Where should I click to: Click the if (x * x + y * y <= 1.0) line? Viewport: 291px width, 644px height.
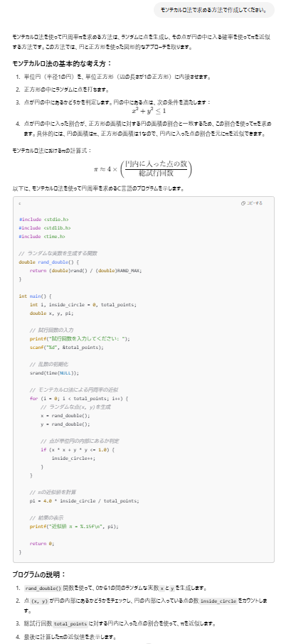tap(78, 450)
